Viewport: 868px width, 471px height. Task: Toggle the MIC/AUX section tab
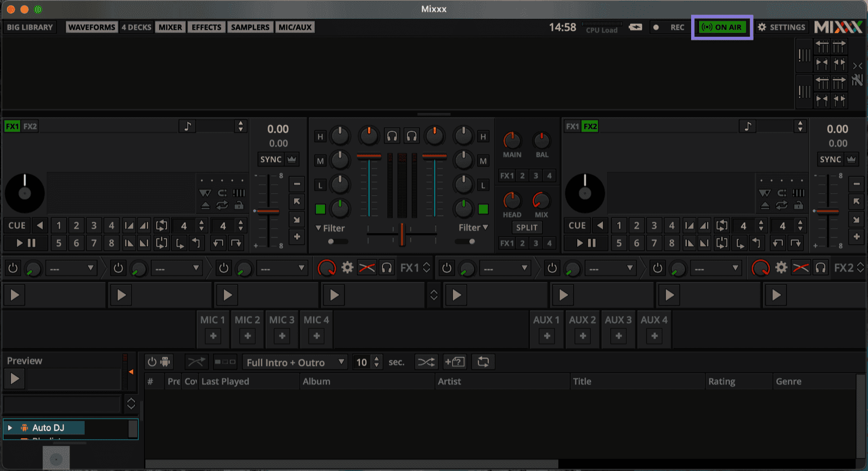(x=295, y=27)
